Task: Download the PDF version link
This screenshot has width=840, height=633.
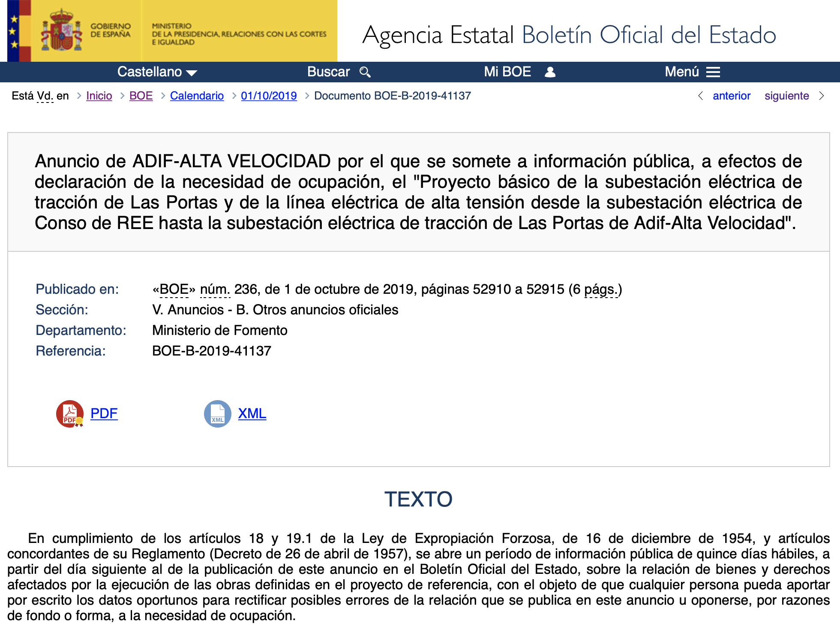Action: pyautogui.click(x=104, y=413)
